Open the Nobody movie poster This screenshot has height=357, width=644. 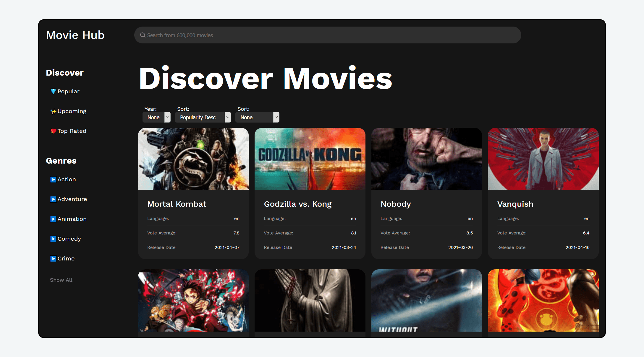427,159
